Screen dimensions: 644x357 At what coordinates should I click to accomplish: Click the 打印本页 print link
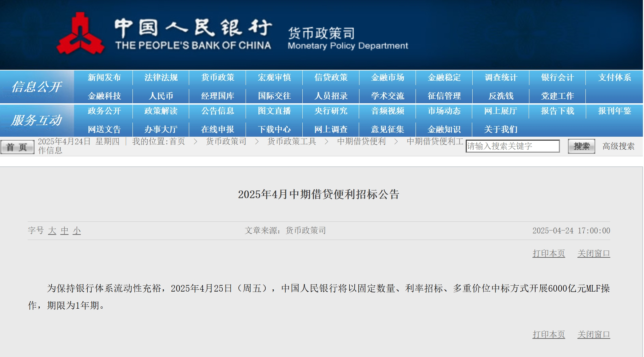(549, 253)
